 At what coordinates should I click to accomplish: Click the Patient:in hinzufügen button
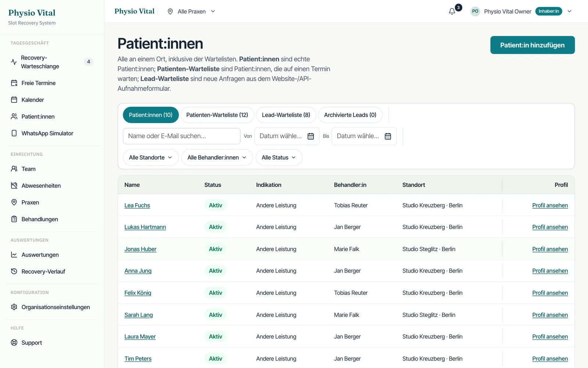pos(533,45)
